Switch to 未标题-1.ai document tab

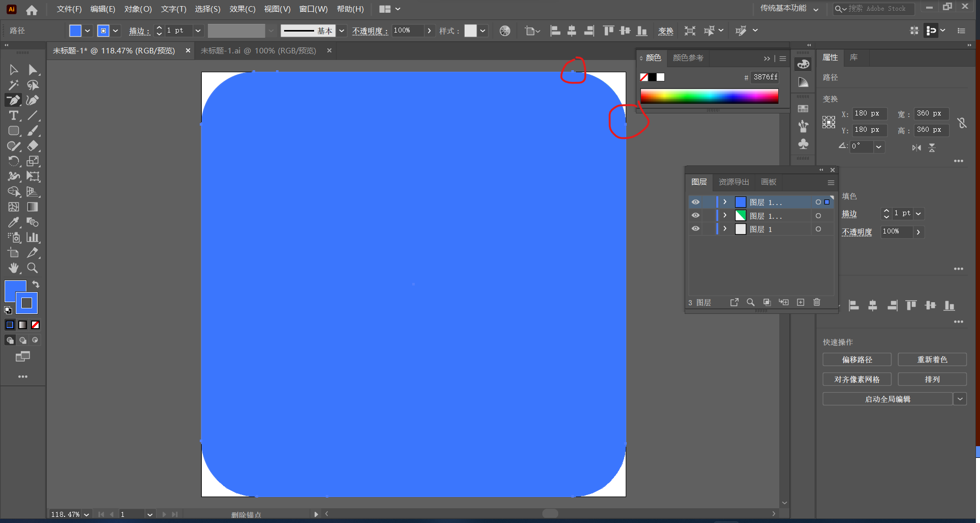coord(258,51)
